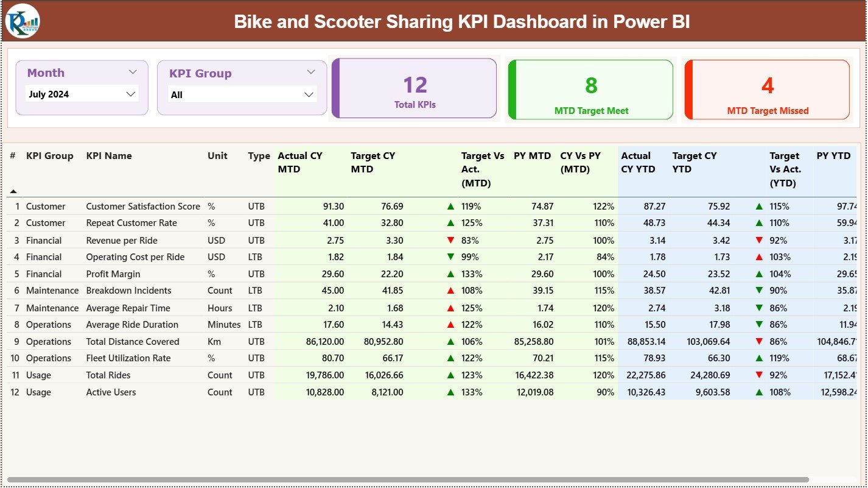This screenshot has width=868, height=488.
Task: Click the red down-triangle next to Revenue per Ride 83%
Action: (451, 240)
